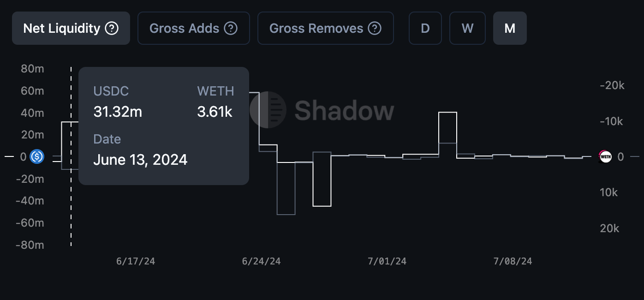Click the Net Liquidity help icon
This screenshot has height=300, width=644.
pyautogui.click(x=112, y=29)
